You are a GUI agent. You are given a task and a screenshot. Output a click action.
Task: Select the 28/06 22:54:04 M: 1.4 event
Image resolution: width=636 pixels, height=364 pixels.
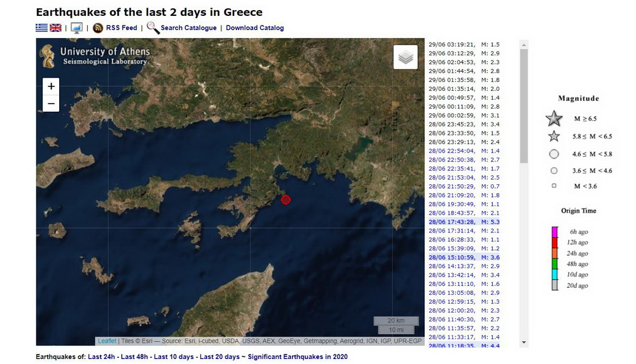click(x=464, y=151)
